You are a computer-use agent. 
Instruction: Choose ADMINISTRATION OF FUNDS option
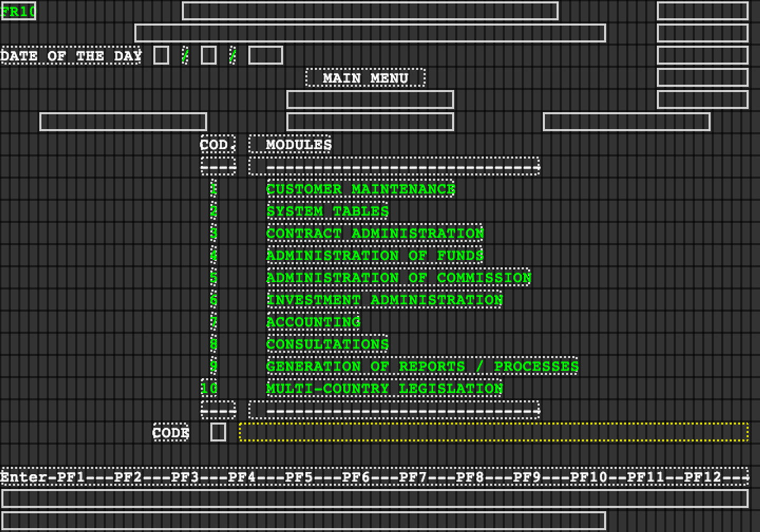point(374,255)
